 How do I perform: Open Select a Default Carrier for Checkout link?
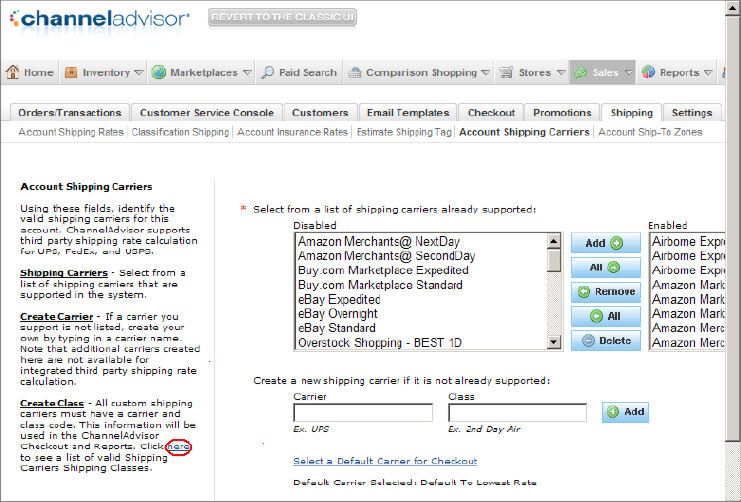385,461
